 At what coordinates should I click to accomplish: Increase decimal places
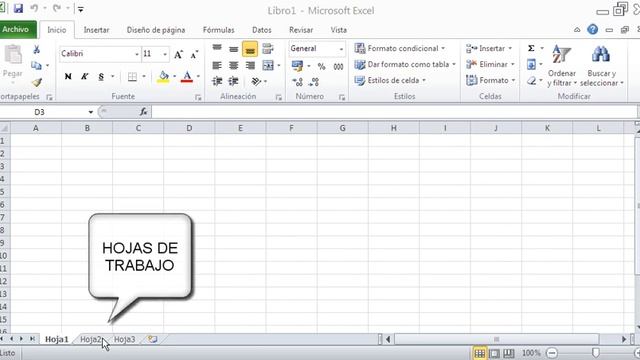coord(298,82)
